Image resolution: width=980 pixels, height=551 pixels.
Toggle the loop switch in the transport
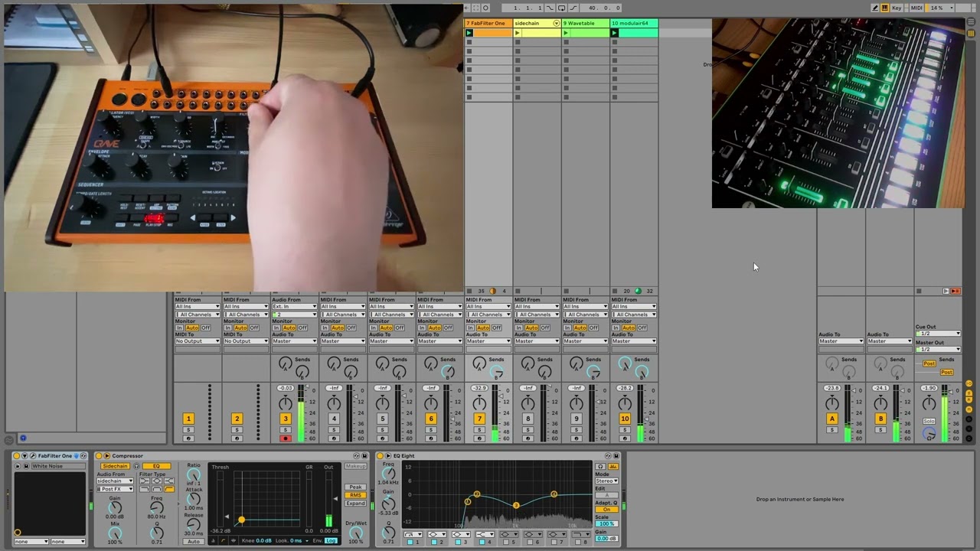[x=561, y=8]
